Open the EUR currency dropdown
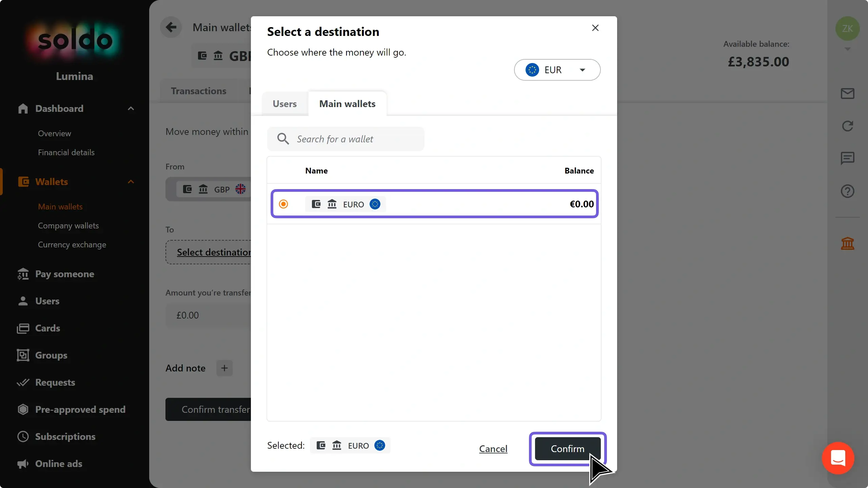868x488 pixels. pyautogui.click(x=557, y=70)
